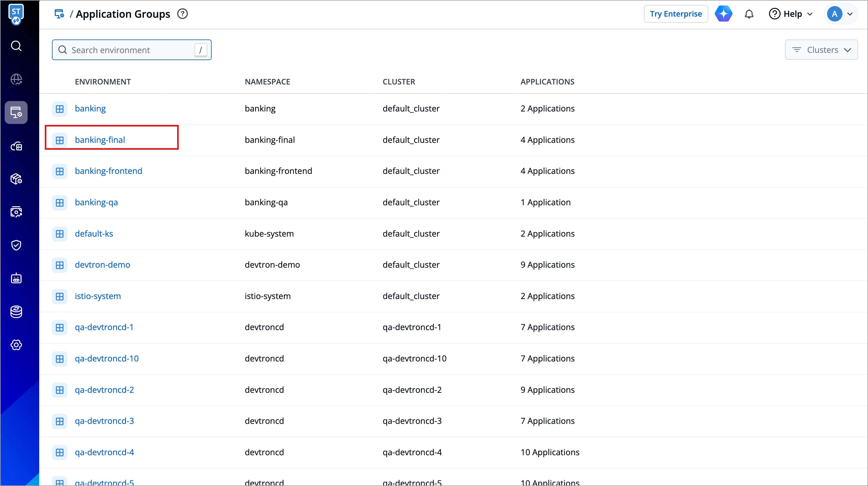Open the banking-frontend environment link
868x486 pixels.
coord(109,171)
